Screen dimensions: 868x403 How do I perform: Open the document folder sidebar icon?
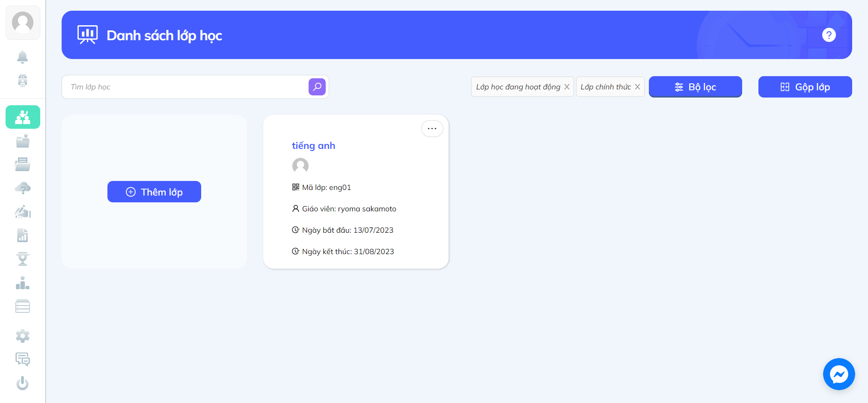coord(23,164)
